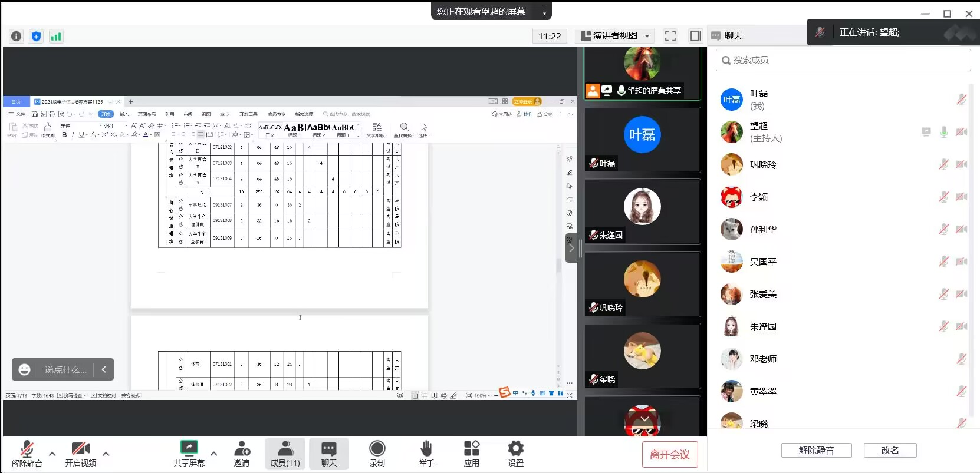Select the 插入 ribbon tab in WPS
The image size is (980, 473).
pos(124,114)
